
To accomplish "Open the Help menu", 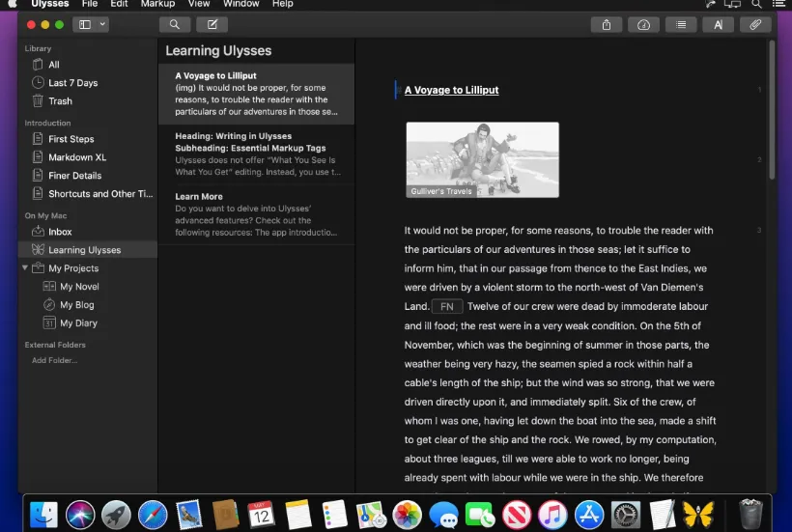I will point(283,4).
